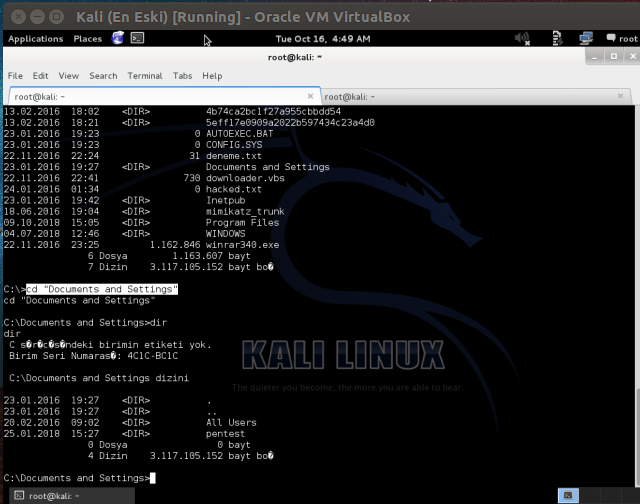Close the terminal window
The image size is (640, 504).
[x=633, y=57]
